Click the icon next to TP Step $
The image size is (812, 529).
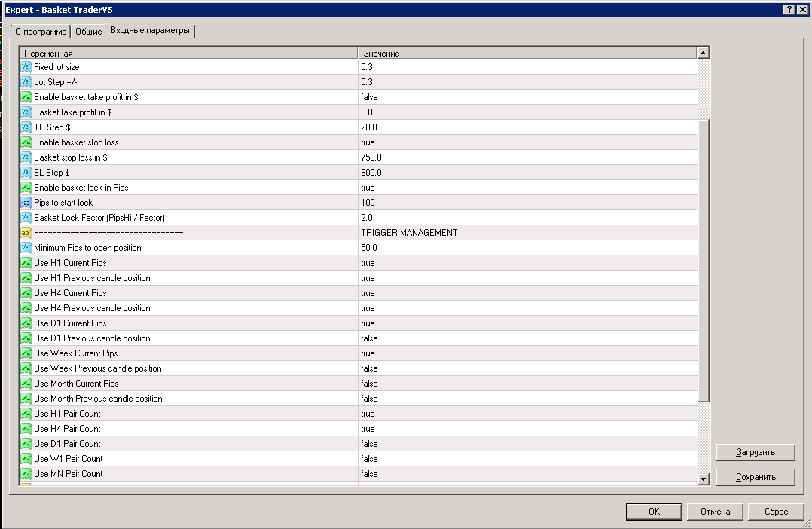(x=26, y=127)
